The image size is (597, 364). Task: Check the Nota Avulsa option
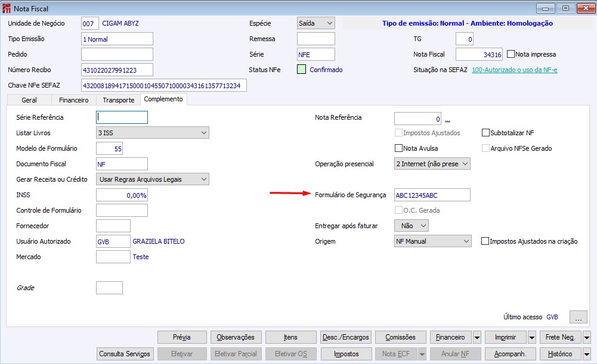[x=398, y=148]
